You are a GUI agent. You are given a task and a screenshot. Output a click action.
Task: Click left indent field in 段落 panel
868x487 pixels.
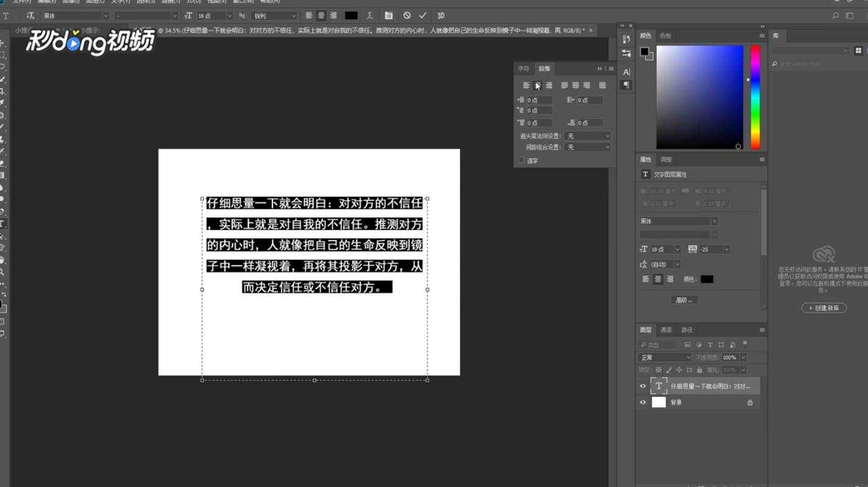pyautogui.click(x=539, y=100)
